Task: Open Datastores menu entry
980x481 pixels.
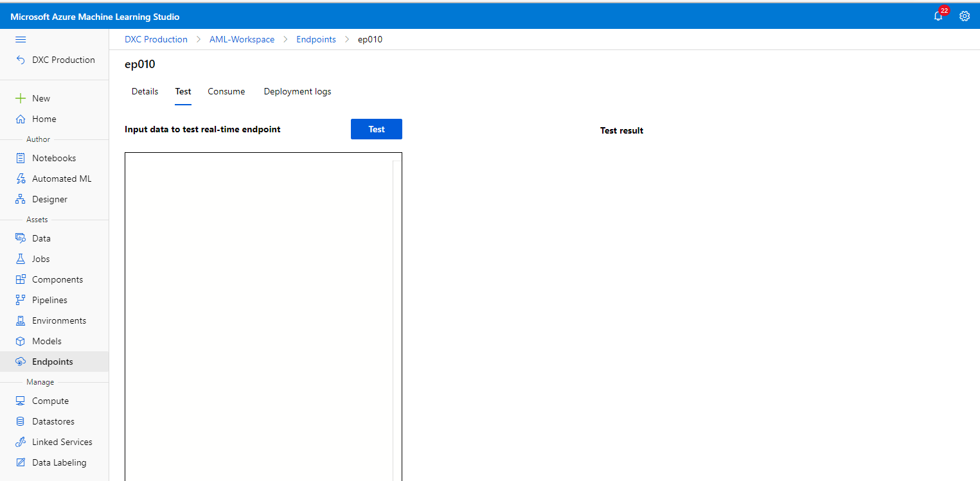Action: pyautogui.click(x=53, y=421)
